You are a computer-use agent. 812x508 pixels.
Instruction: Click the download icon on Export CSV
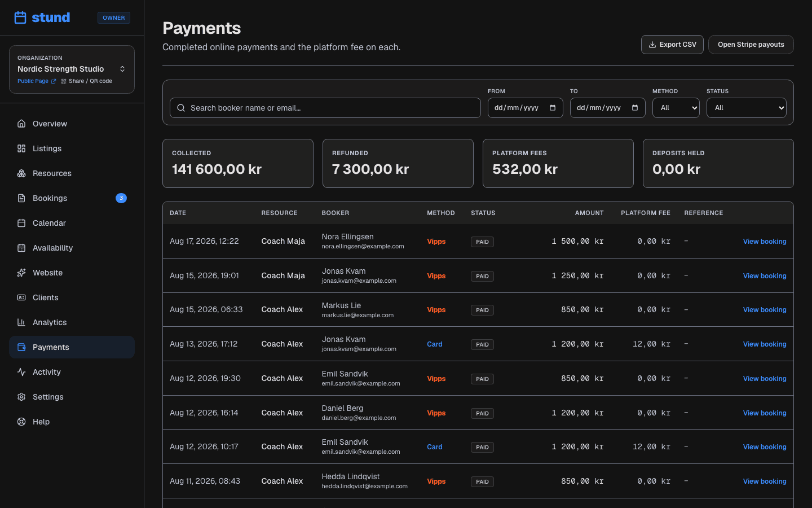[652, 45]
